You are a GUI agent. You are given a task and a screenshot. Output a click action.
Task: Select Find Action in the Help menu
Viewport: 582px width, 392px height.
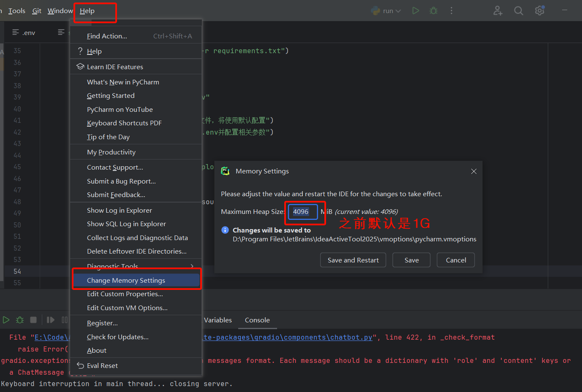pyautogui.click(x=136, y=36)
